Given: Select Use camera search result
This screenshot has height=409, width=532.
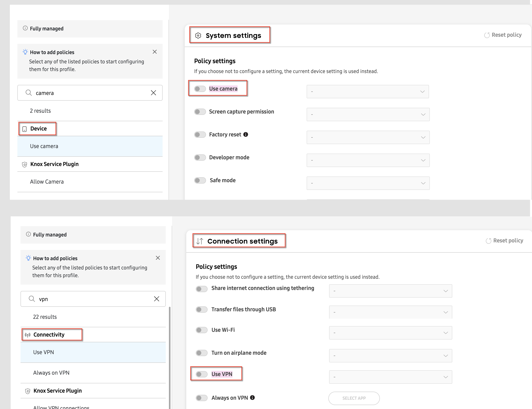Looking at the screenshot, I should 90,146.
